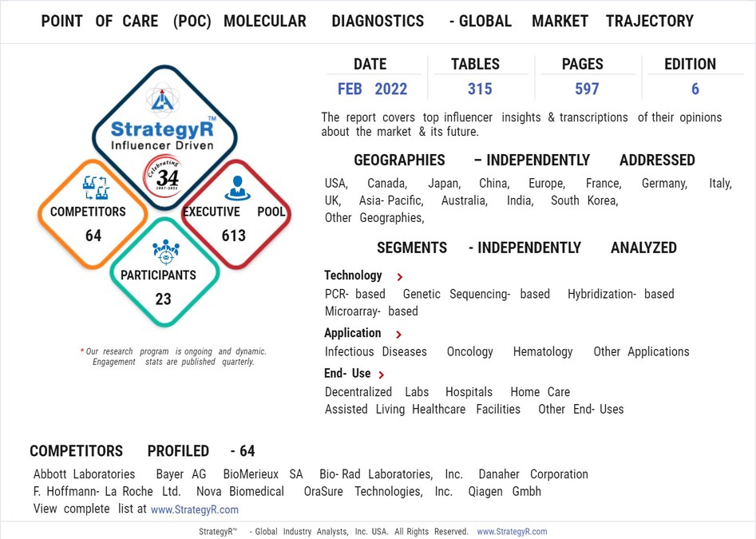Open the footer www.StrategyR.com link

512,531
